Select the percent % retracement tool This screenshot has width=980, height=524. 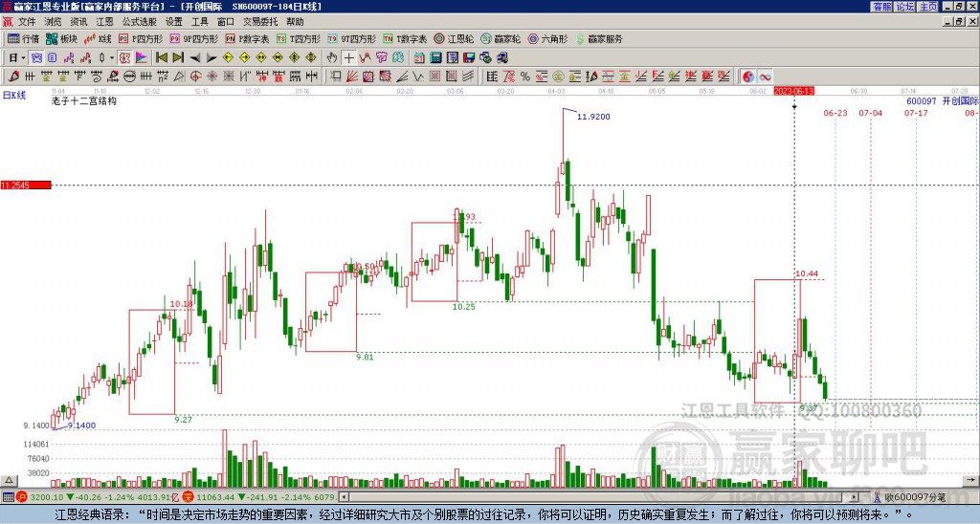pos(525,76)
